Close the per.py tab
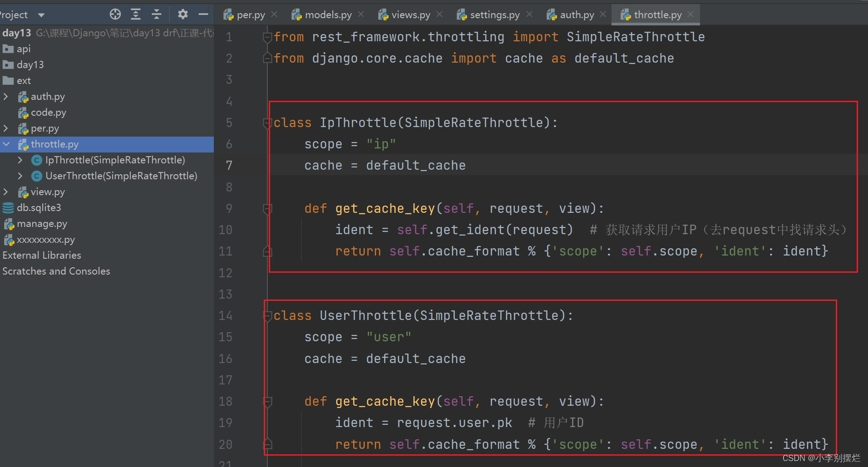This screenshot has width=868, height=467. (x=274, y=15)
